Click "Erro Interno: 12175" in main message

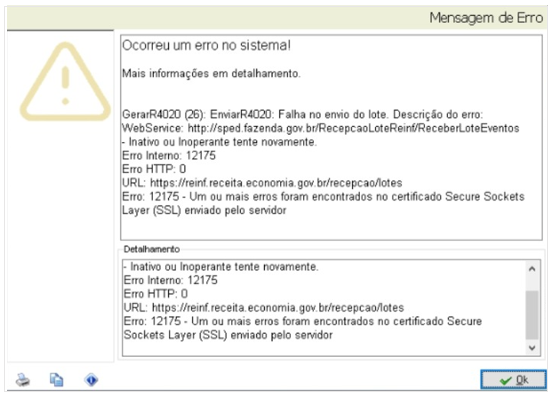tap(169, 156)
